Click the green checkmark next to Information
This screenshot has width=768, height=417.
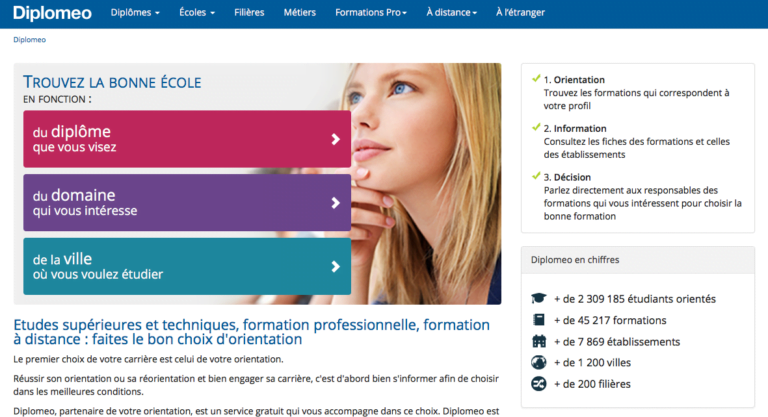(535, 128)
